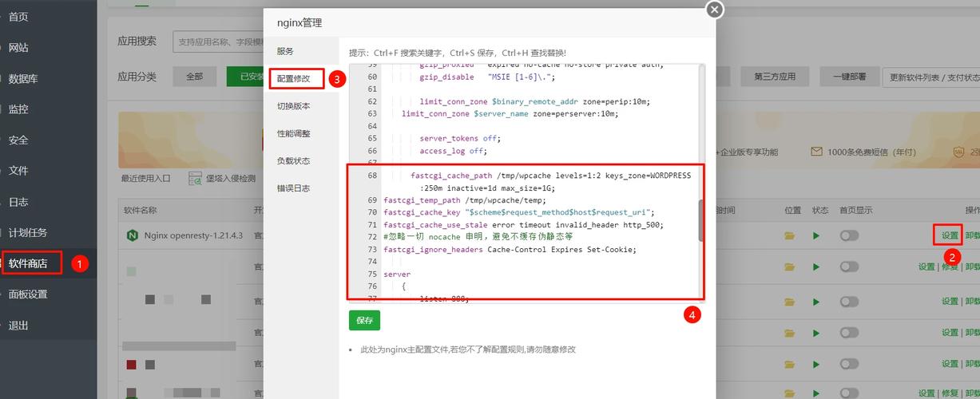
Task: Click the green 保存 button
Action: tap(364, 320)
